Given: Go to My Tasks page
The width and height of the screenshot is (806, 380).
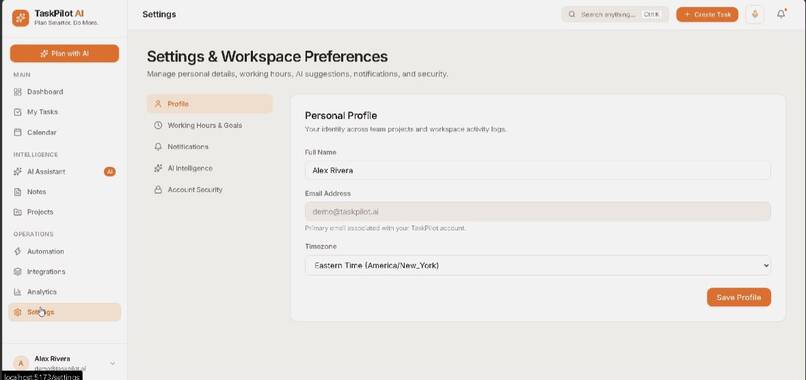Looking at the screenshot, I should [64, 112].
